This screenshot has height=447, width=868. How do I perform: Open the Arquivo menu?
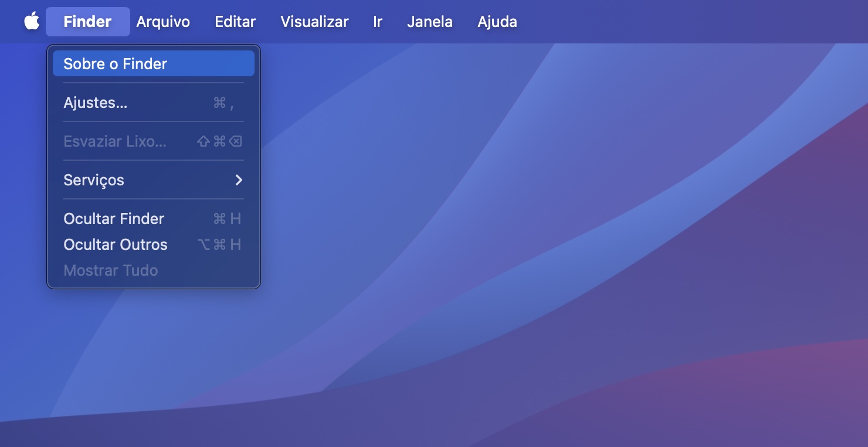(162, 21)
